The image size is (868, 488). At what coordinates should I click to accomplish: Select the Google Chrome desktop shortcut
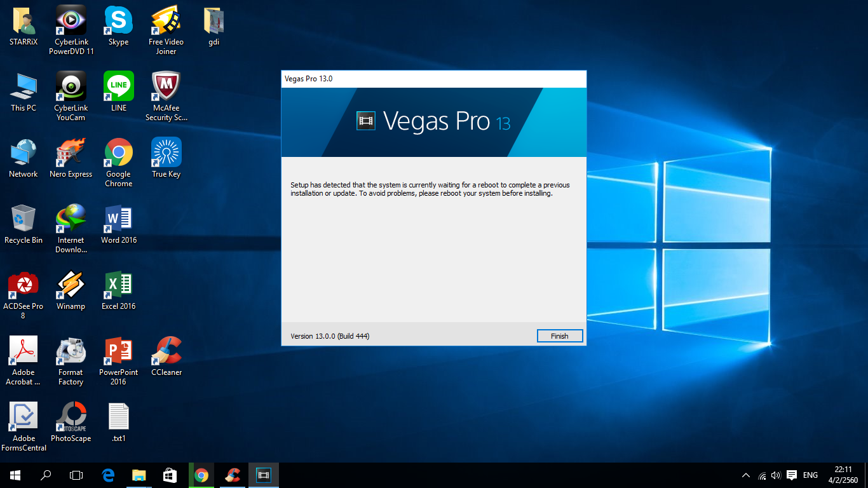[119, 162]
